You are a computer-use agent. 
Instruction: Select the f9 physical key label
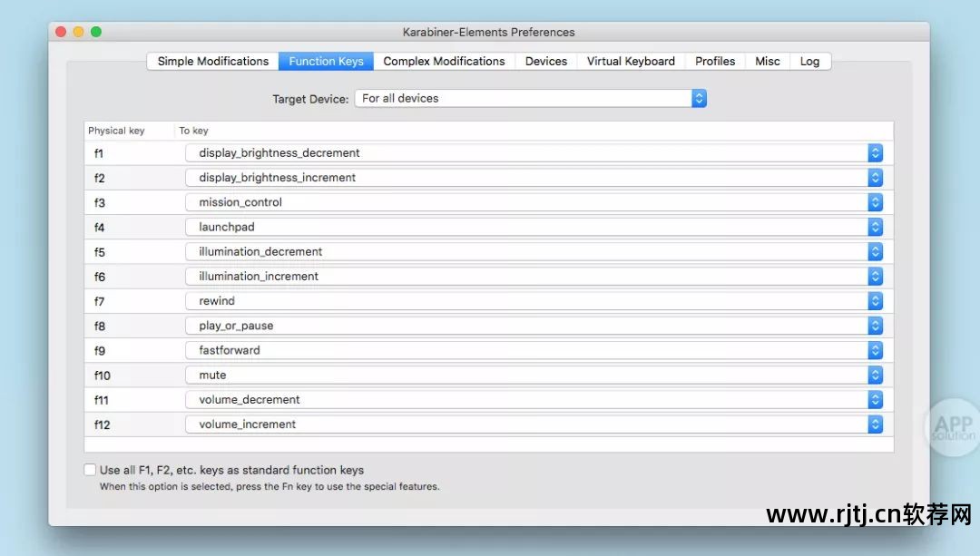(x=100, y=350)
